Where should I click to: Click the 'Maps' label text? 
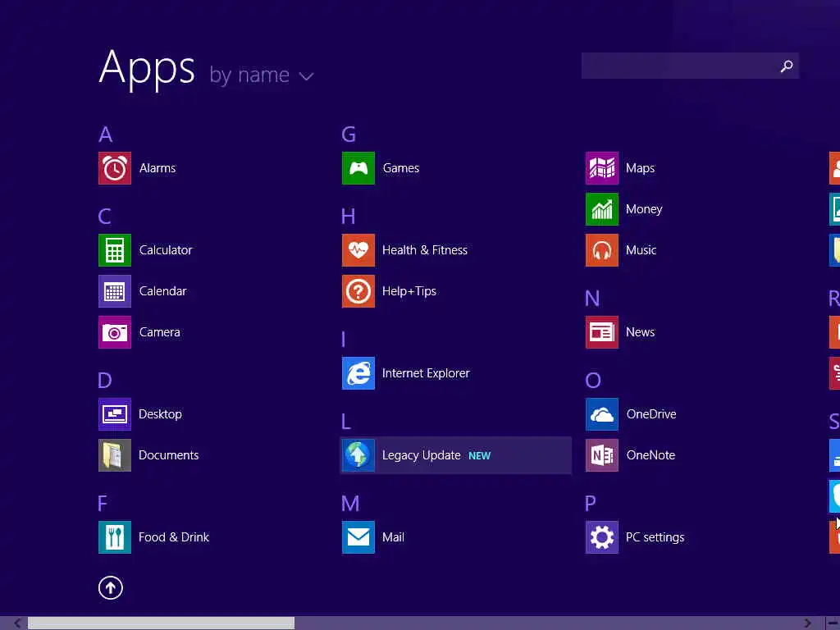click(640, 168)
